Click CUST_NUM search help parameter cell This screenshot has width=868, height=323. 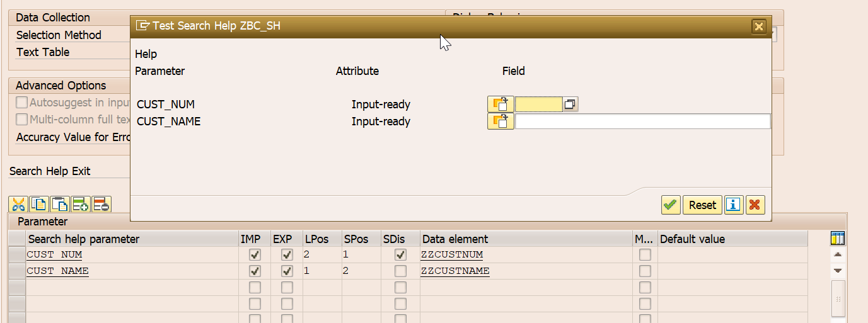131,255
